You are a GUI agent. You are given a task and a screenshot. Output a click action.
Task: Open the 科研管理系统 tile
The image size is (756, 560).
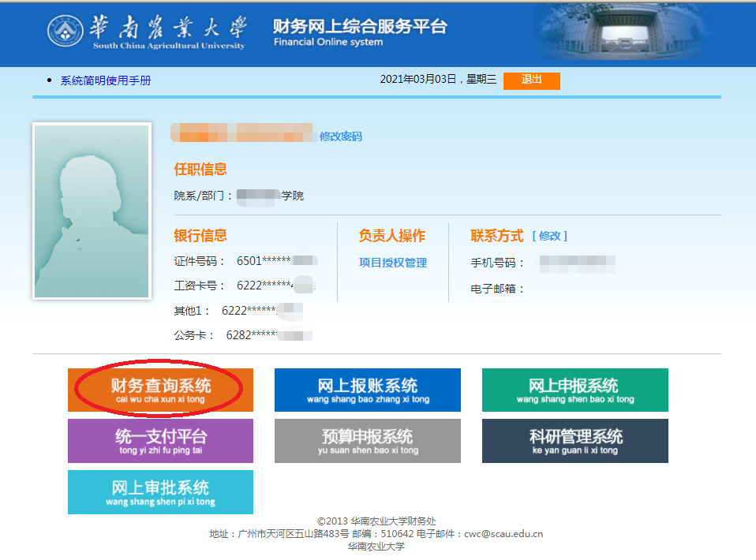pos(575,440)
